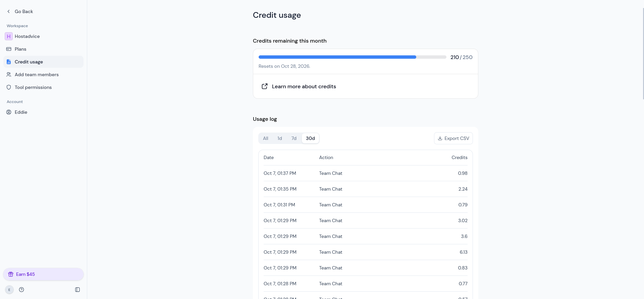The height and width of the screenshot is (299, 644).
Task: Open the Tool permissions menu item
Action: [x=43, y=87]
